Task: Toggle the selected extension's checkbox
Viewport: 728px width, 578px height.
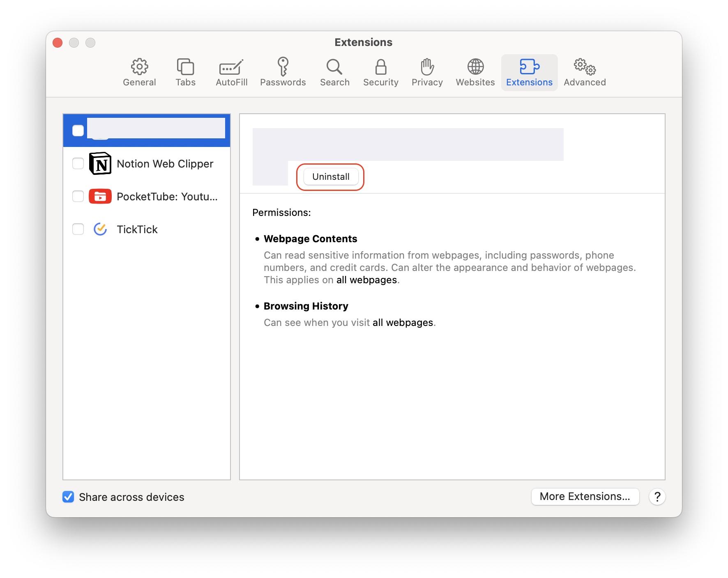Action: (x=78, y=131)
